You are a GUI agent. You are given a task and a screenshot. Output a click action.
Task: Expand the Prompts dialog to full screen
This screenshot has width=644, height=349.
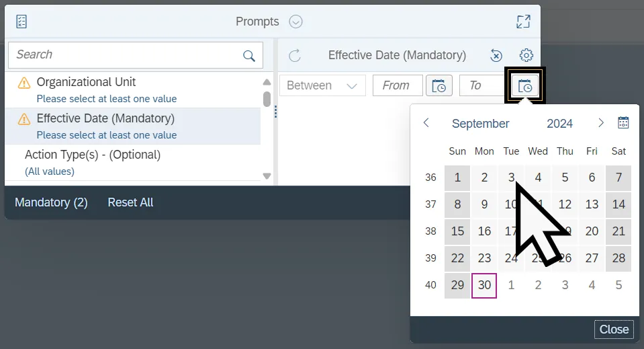tap(523, 22)
